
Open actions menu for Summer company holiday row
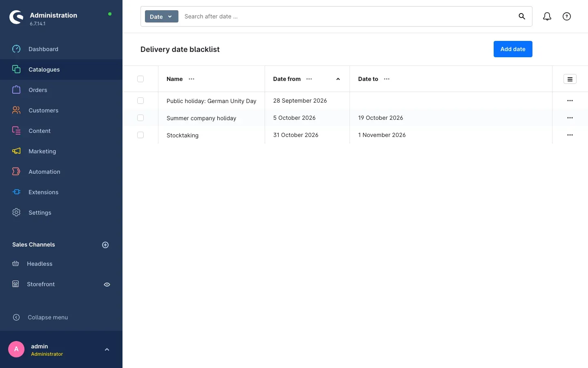click(x=570, y=118)
